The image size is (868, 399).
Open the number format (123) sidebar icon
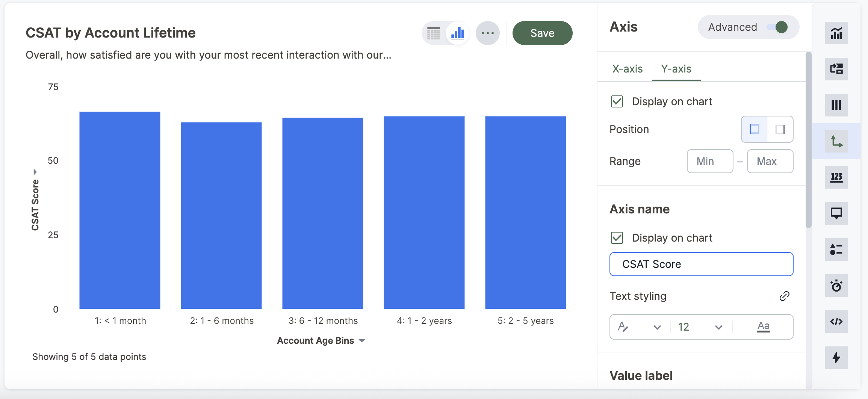tap(836, 177)
